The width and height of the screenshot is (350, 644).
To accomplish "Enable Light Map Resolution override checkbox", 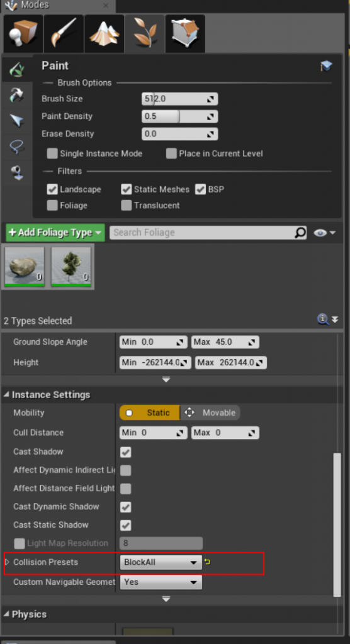I will click(x=20, y=543).
